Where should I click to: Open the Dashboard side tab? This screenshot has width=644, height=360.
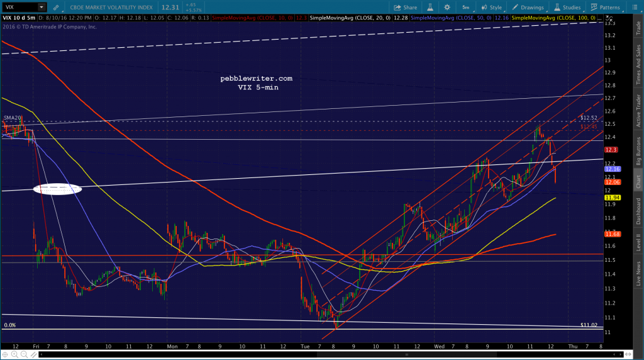(x=638, y=211)
